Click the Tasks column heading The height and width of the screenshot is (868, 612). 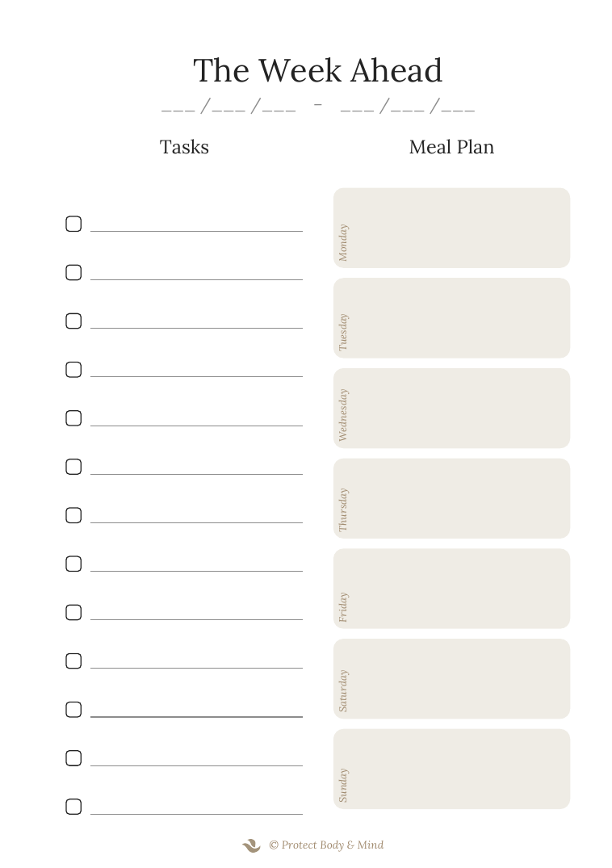[184, 147]
